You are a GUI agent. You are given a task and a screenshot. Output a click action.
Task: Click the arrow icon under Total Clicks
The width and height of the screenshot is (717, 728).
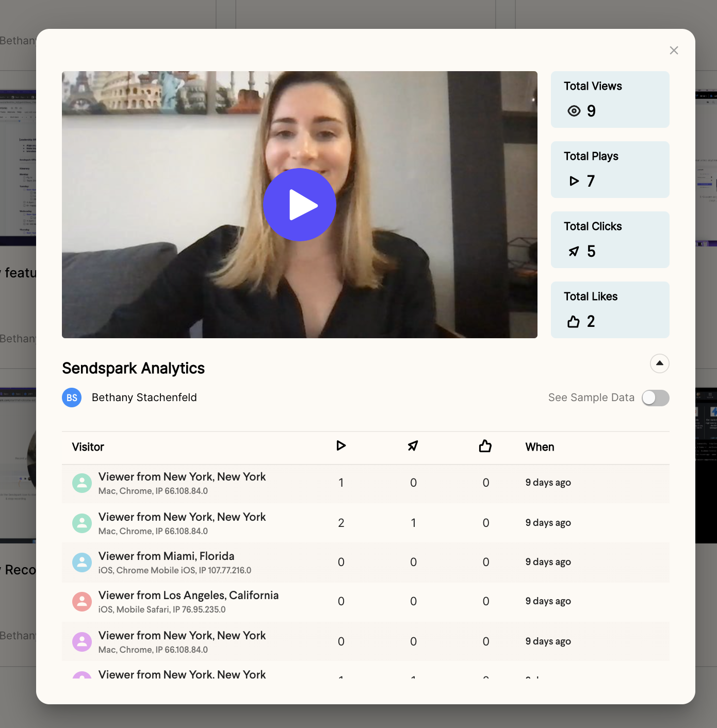(574, 251)
